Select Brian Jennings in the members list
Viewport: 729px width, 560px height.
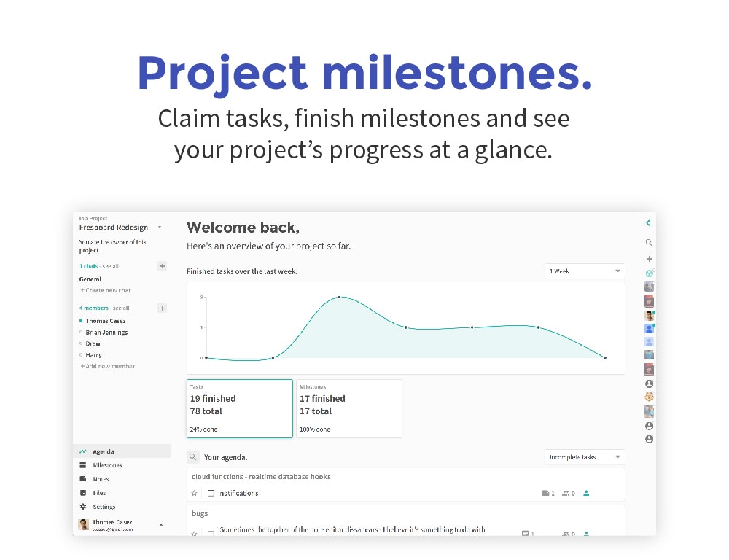click(106, 332)
